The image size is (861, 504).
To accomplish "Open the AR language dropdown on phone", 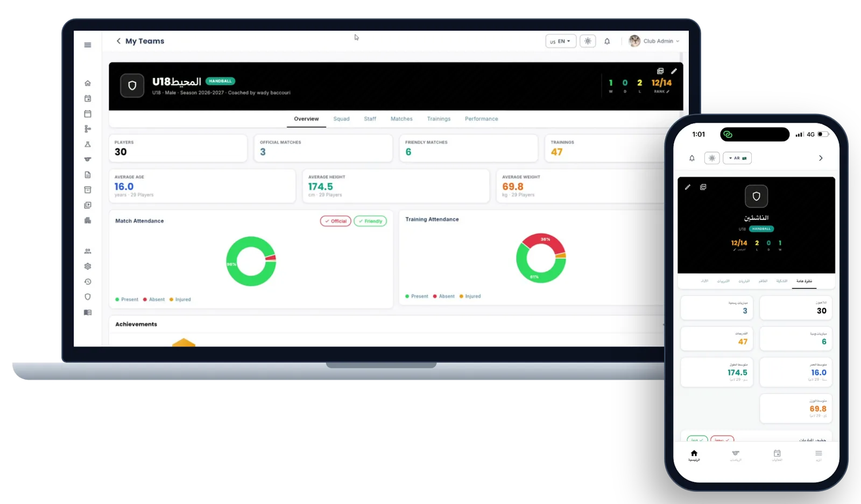I will pos(737,158).
